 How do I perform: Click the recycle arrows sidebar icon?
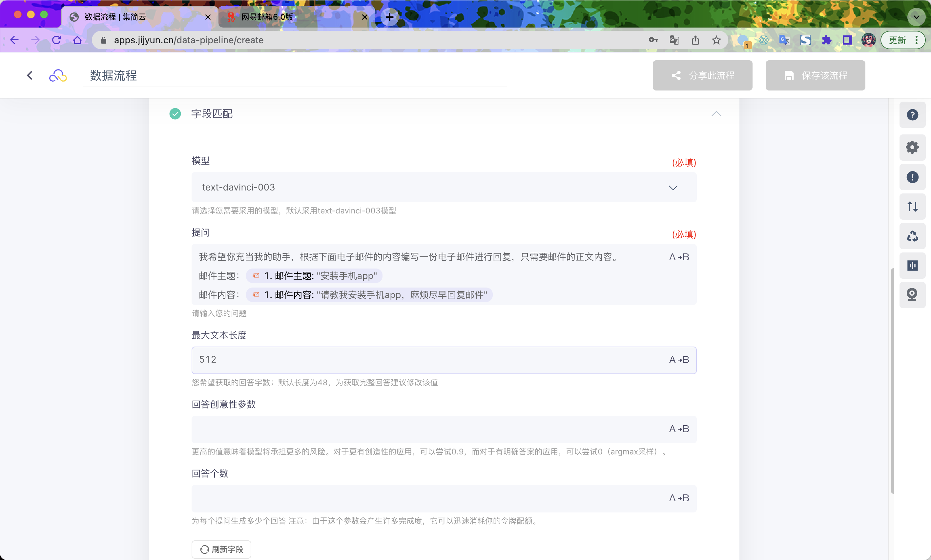coord(912,236)
